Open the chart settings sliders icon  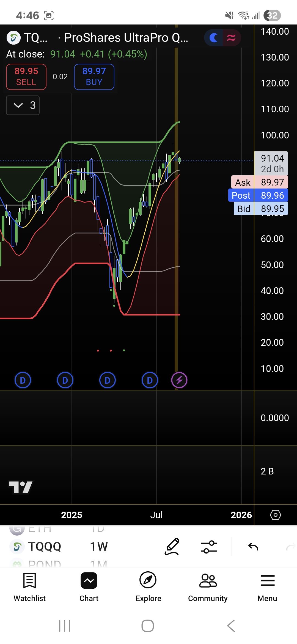[x=209, y=547]
